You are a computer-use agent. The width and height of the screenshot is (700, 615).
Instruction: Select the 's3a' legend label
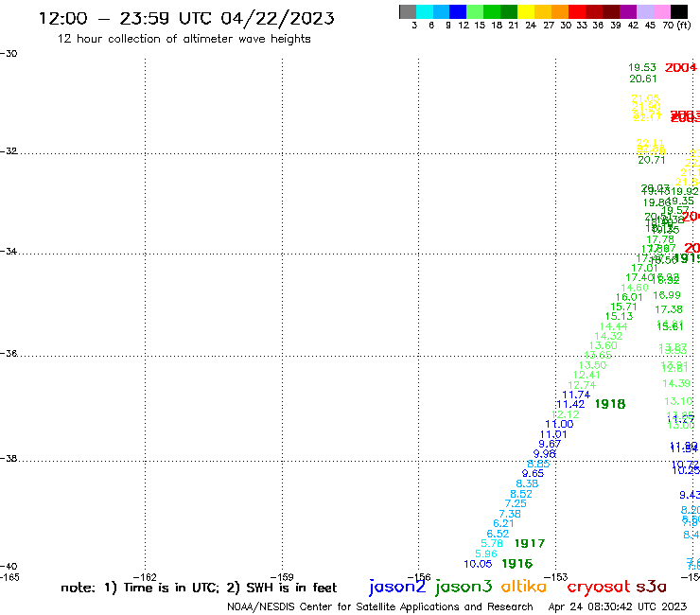click(651, 587)
